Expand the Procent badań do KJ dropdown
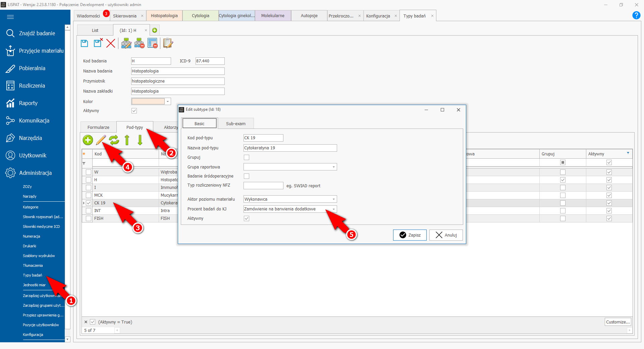The height and width of the screenshot is (349, 644). coord(333,209)
